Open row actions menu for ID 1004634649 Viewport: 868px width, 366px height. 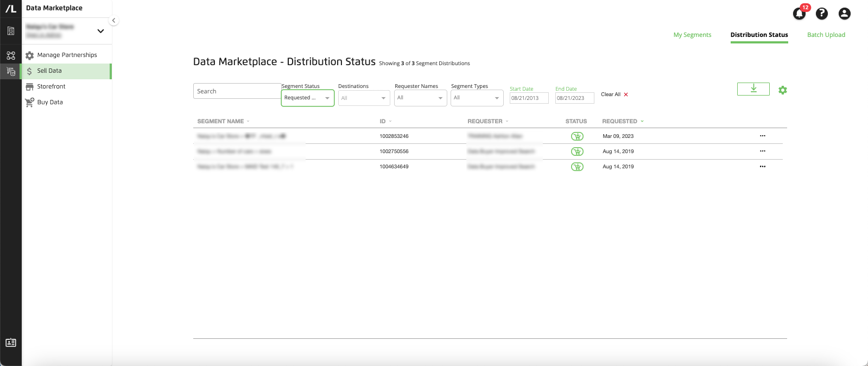pyautogui.click(x=763, y=166)
